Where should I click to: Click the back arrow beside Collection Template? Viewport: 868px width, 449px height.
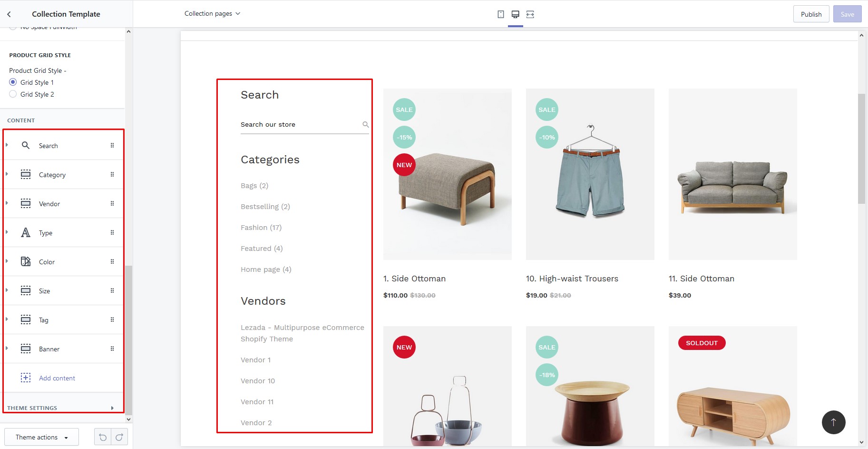tap(9, 14)
